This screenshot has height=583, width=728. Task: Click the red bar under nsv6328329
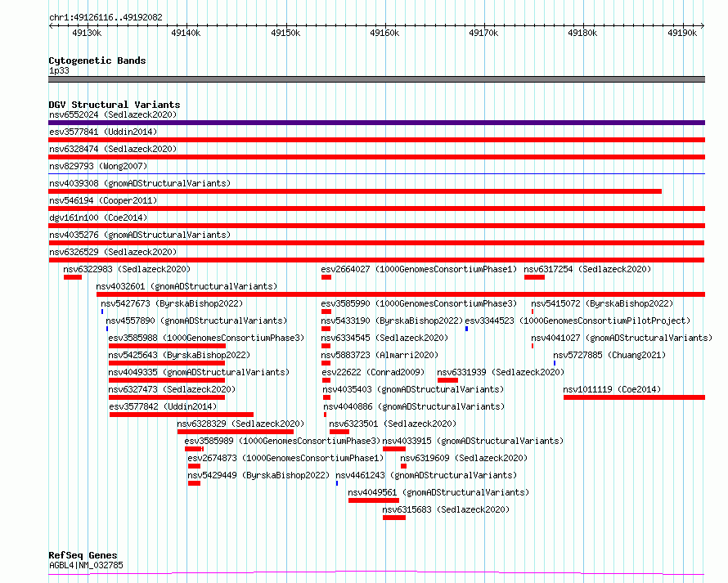pos(236,432)
